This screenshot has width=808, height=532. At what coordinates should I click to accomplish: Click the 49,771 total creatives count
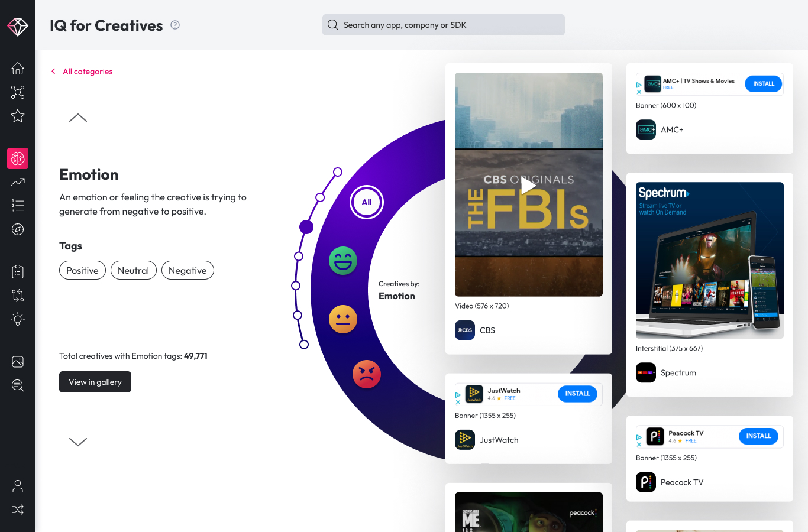tap(196, 356)
